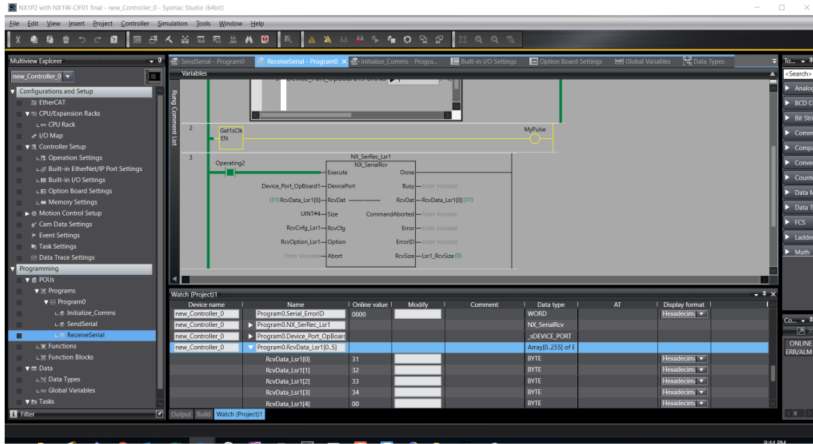This screenshot has height=444, width=813.
Task: Click the crossed-out warning triangle icon
Action: tap(328, 39)
